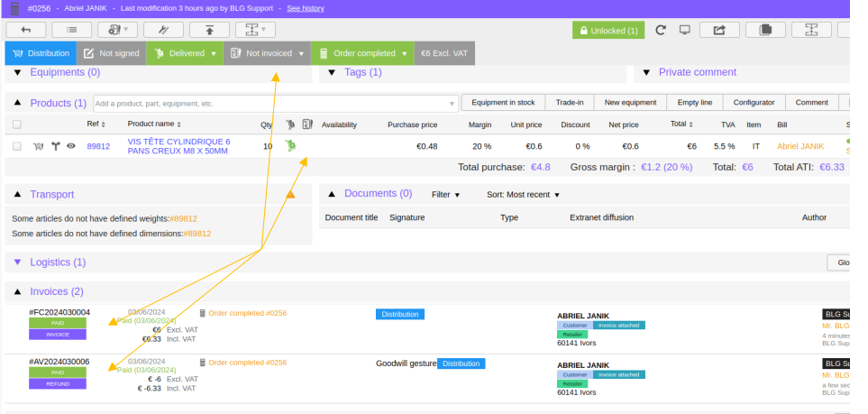Open the gear-and-invoice settings dropdown button
This screenshot has height=414, width=868.
pos(117,30)
